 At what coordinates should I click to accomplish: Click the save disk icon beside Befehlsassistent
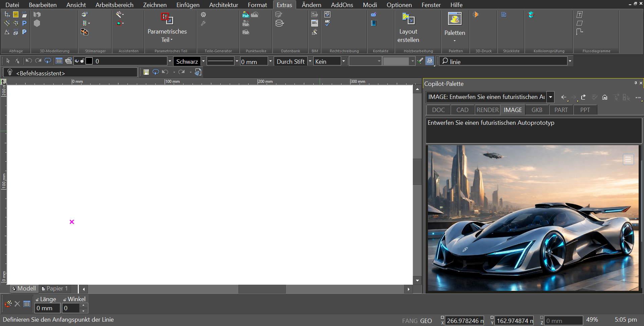pos(146,72)
